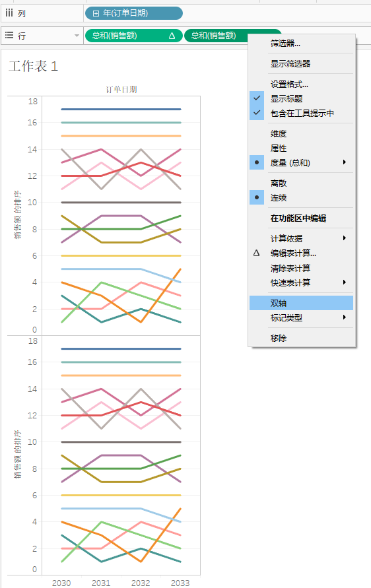Click the 订单日期 column header
Screen dimensions: 371x588
pyautogui.click(x=121, y=90)
